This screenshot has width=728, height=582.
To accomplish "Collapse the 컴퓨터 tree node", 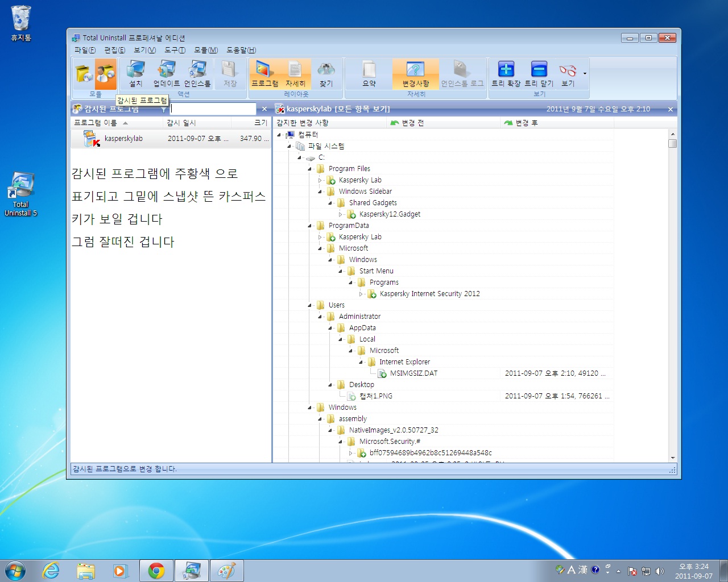I will [x=279, y=135].
